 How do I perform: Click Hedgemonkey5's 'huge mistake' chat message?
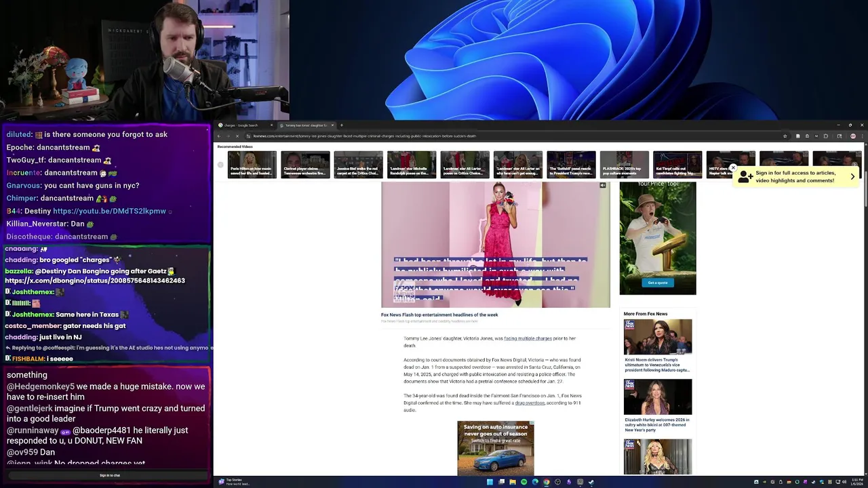tap(106, 392)
